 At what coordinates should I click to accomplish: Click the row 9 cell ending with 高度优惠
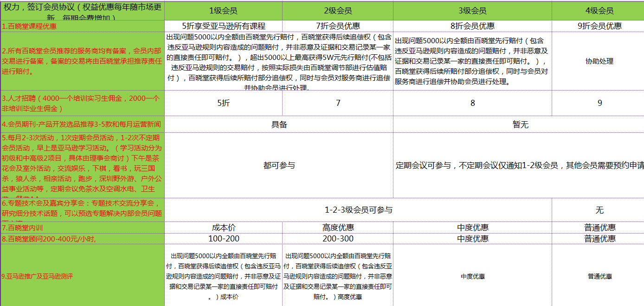coord(338,275)
